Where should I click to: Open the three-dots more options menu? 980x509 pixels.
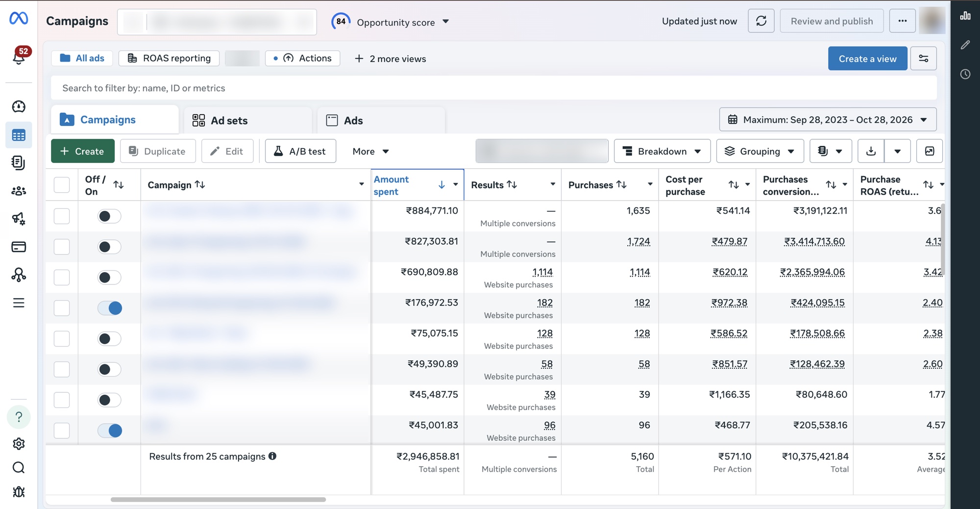click(x=903, y=21)
